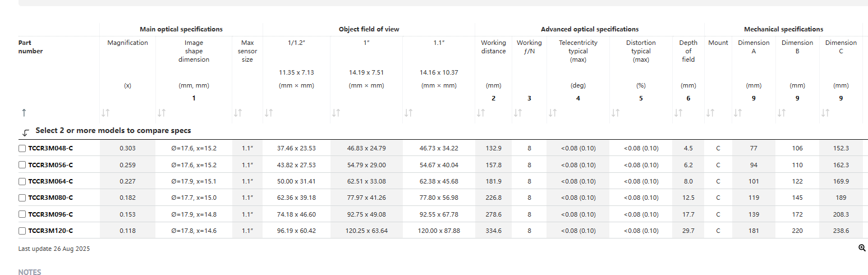Screen dimensions: 868x275
Task: Sort by Part number up arrow
Action: [x=22, y=113]
